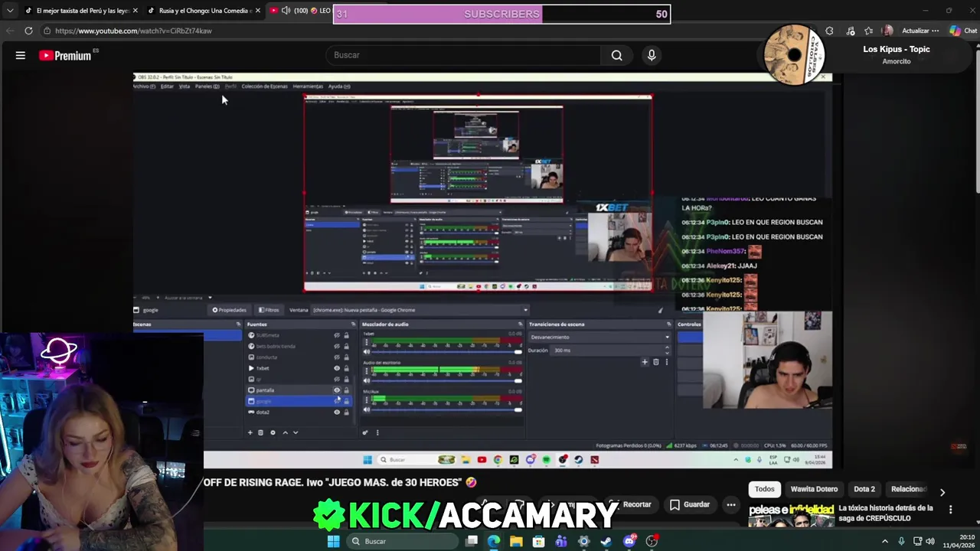Open options menu for CREPÚSCULO video
This screenshot has height=551, width=980.
(950, 509)
